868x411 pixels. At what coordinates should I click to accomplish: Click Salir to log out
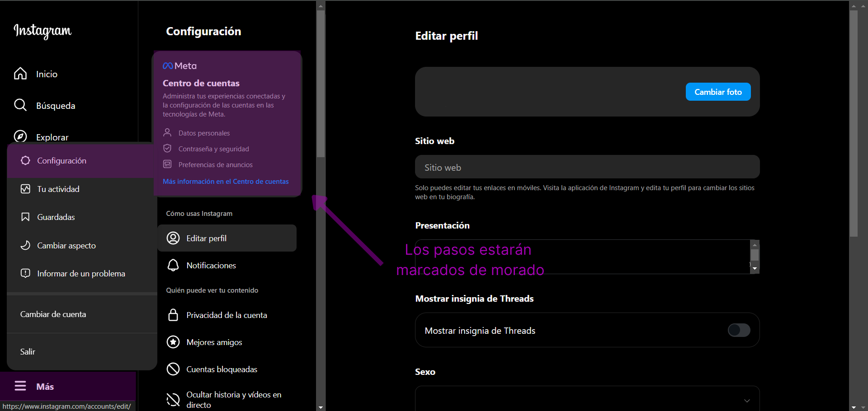point(82,351)
